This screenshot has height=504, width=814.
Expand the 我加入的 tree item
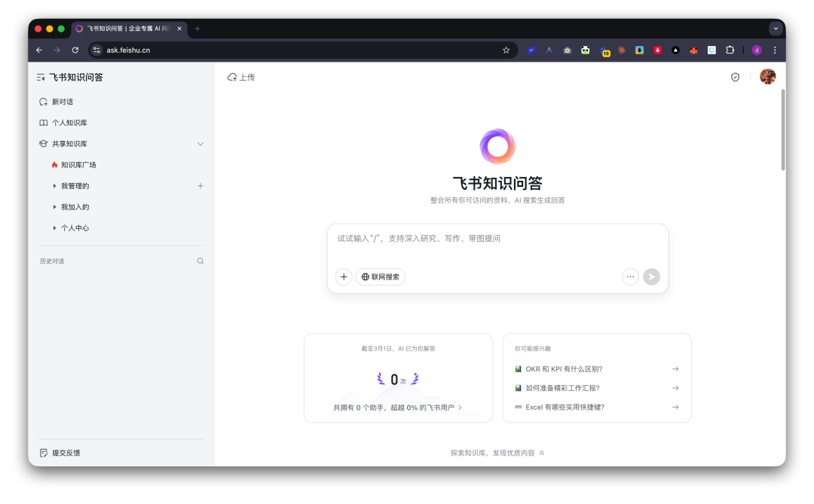pyautogui.click(x=54, y=206)
